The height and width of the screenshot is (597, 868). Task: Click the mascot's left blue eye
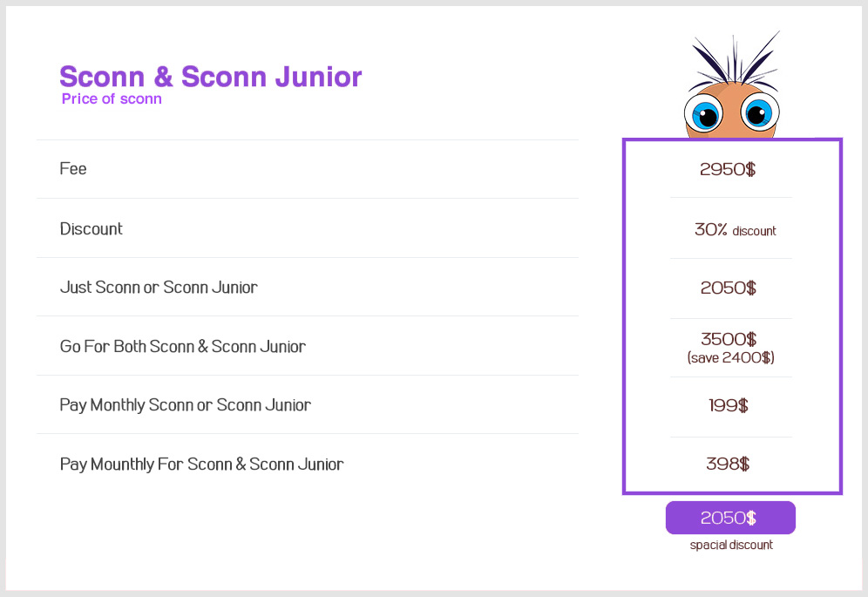703,113
